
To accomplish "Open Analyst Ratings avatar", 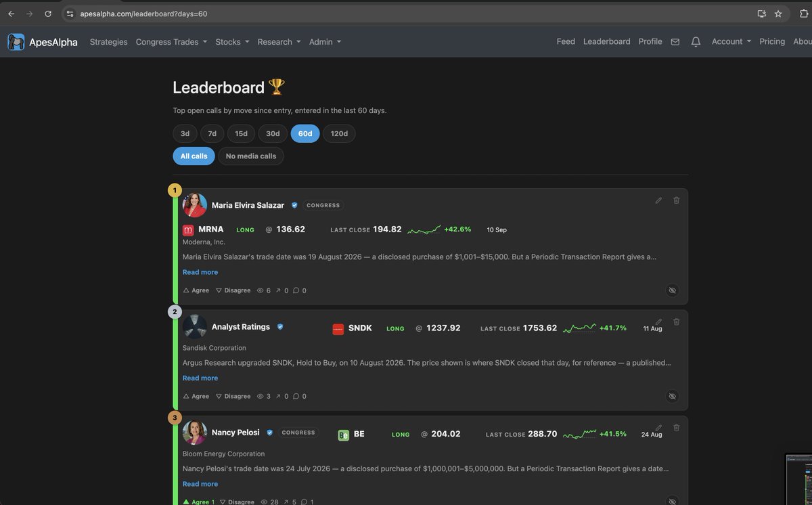I will [x=195, y=327].
